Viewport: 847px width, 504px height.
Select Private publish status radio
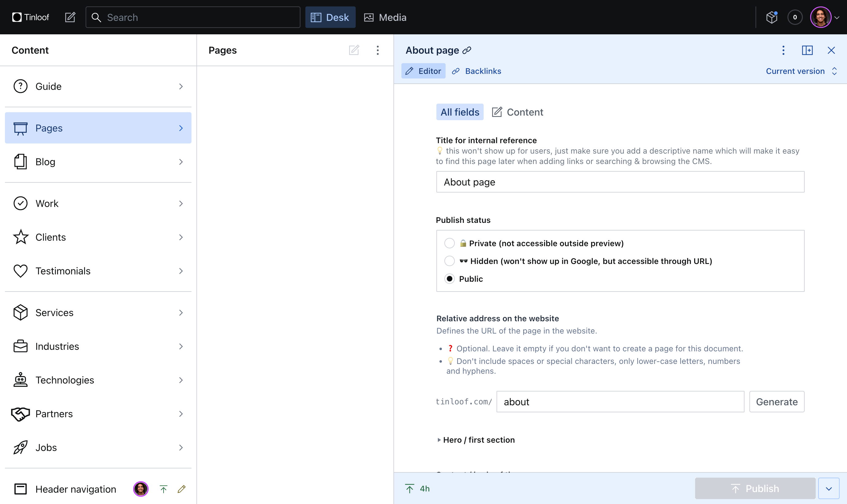point(449,243)
